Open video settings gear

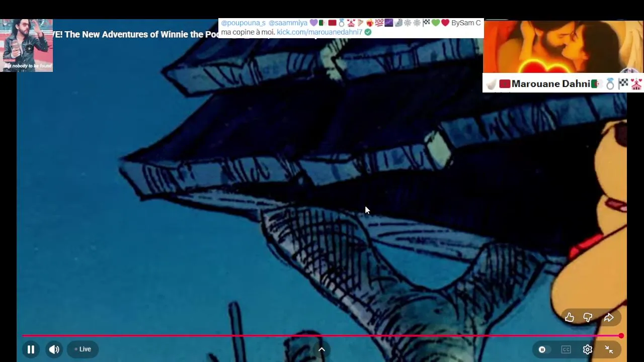587,349
